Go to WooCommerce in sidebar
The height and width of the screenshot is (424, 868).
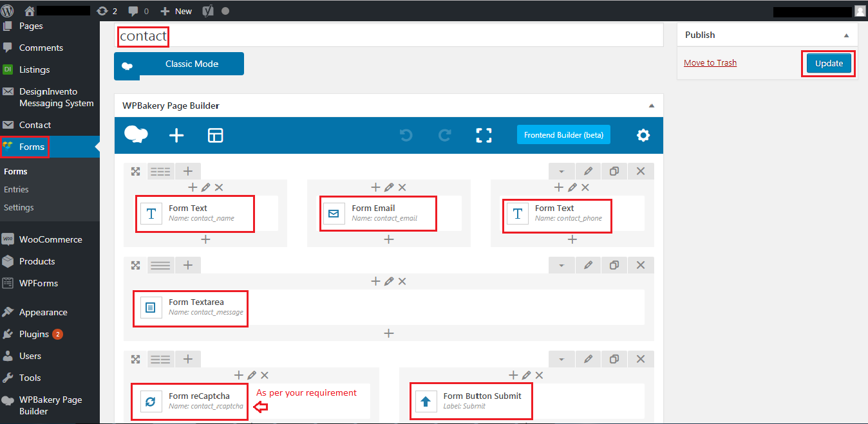50,239
